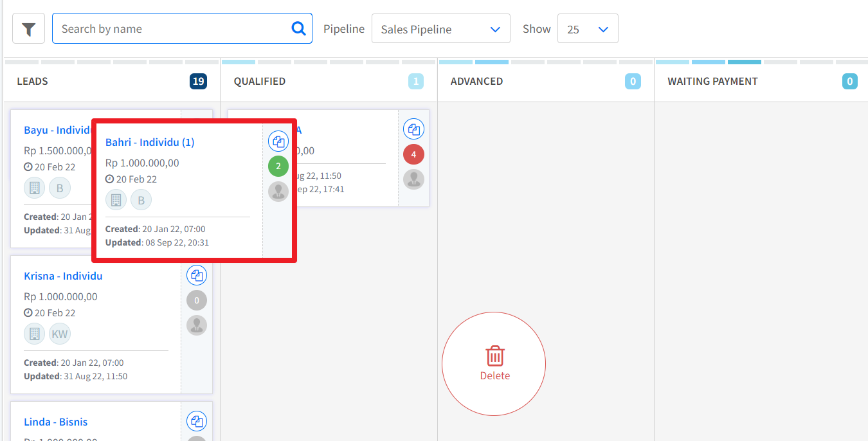Open the Sales Pipeline dropdown
The image size is (868, 441).
coord(441,29)
